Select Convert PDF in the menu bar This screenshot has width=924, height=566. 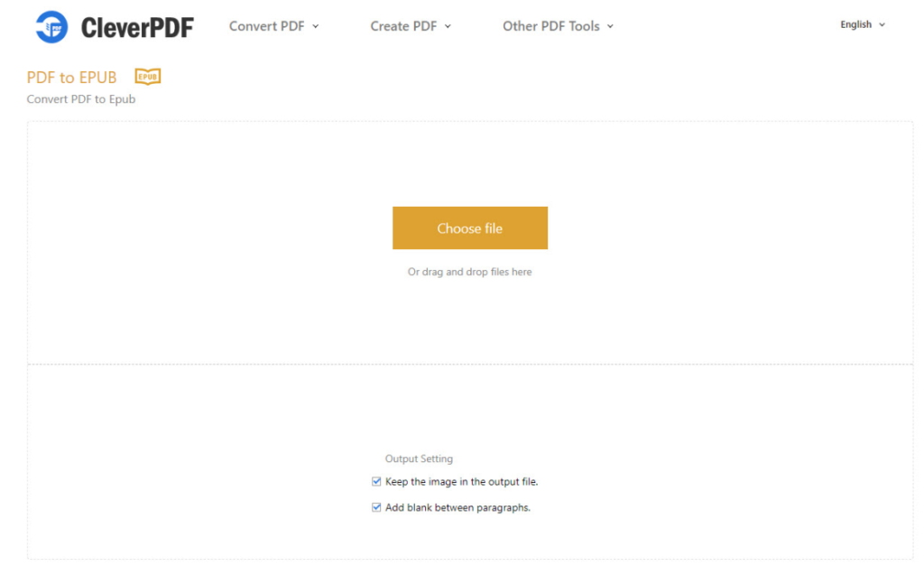[x=266, y=26]
